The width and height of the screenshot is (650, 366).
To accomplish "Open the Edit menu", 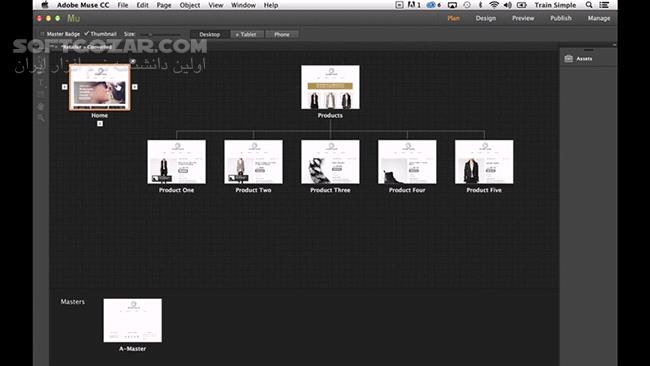I will 142,5.
